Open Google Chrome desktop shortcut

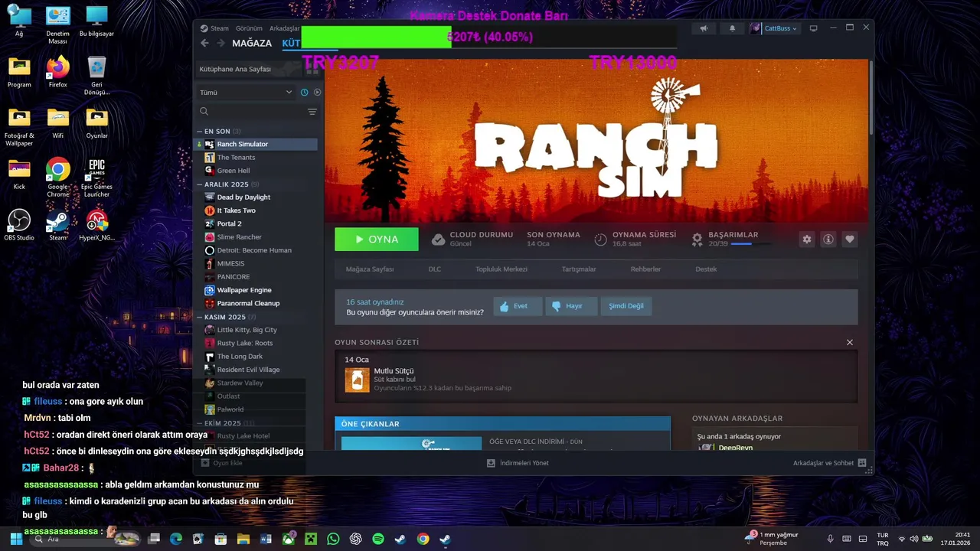coord(58,178)
